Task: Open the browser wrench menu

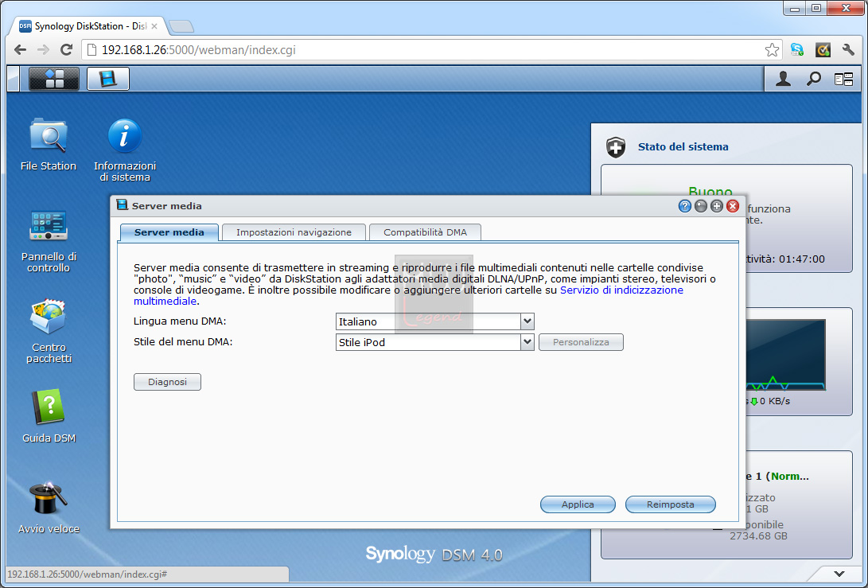Action: point(849,50)
